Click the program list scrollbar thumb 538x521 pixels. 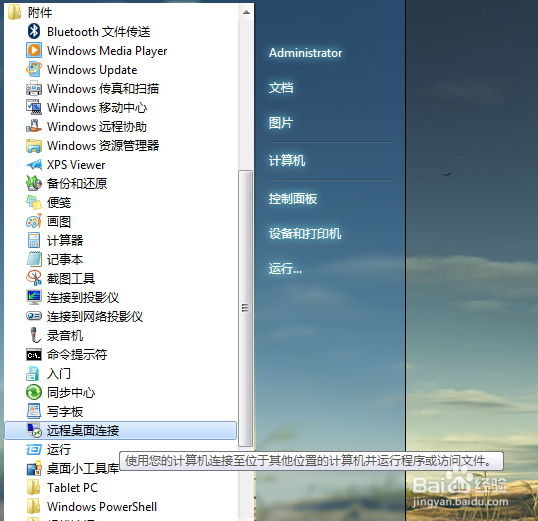click(246, 308)
